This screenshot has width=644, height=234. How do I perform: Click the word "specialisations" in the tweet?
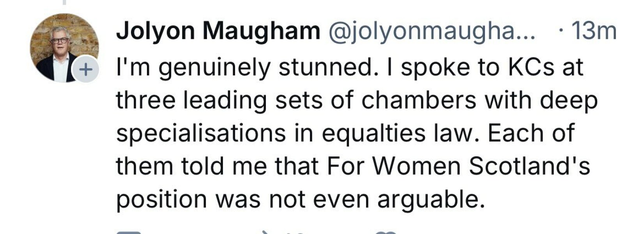point(201,133)
